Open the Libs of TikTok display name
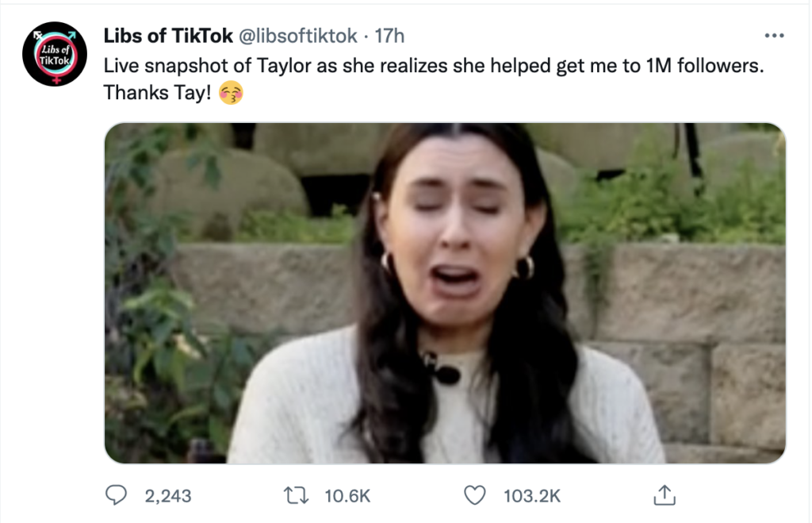Viewport: 812px width, 523px height. [x=168, y=36]
